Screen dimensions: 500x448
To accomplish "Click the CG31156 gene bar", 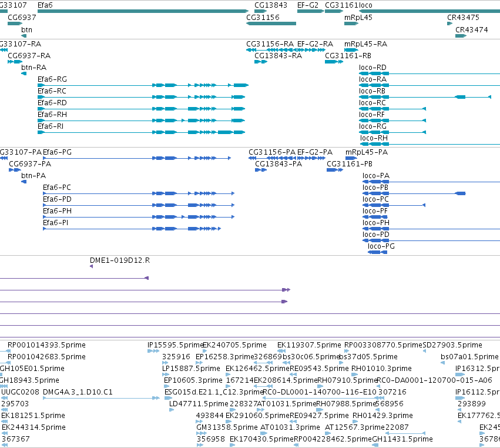I will (271, 24).
